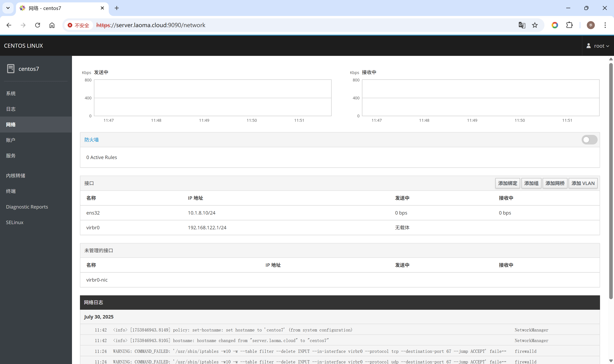This screenshot has height=364, width=614.
Task: Open Chrome three-dot menu
Action: tap(605, 25)
